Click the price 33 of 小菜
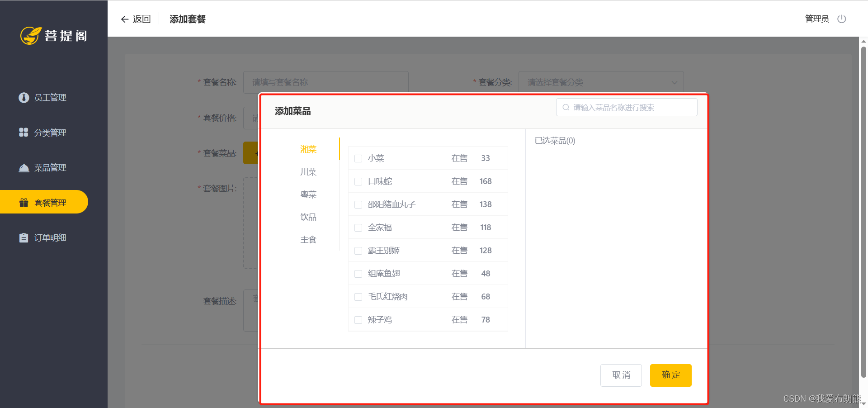Screen dimensions: 868x408 pyautogui.click(x=486, y=158)
